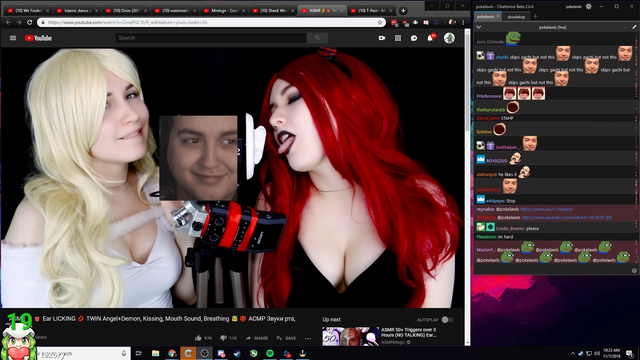
Task: Open File Explorer from the taskbar
Action: coord(156,353)
